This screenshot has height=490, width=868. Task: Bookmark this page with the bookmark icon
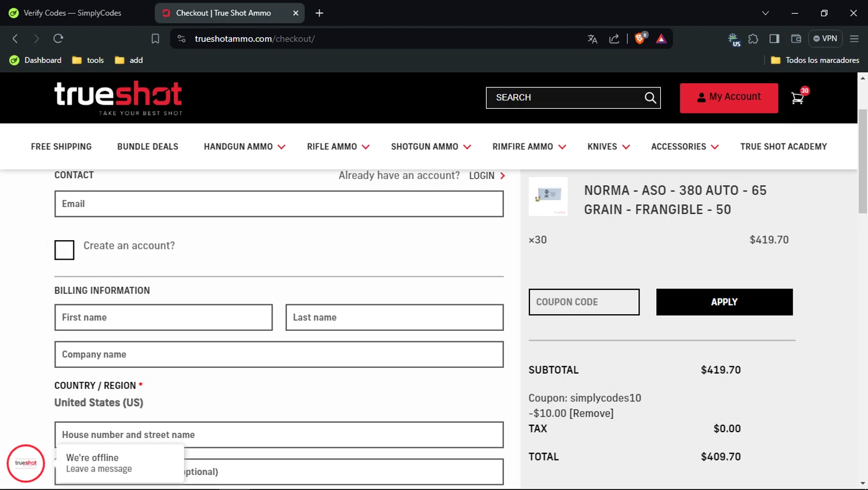point(155,39)
